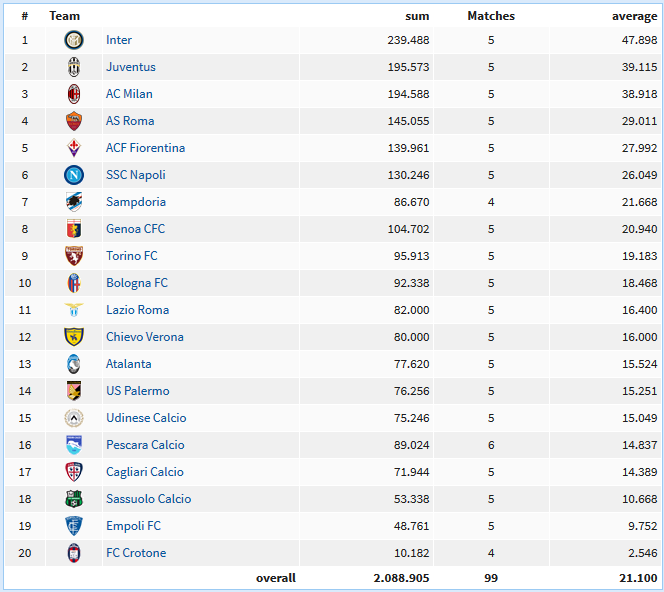Open the ACF Fiorentina team link
The width and height of the screenshot is (664, 592).
(145, 148)
